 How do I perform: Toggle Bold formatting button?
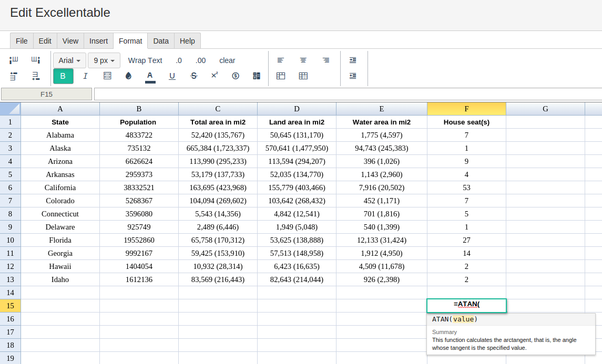63,76
